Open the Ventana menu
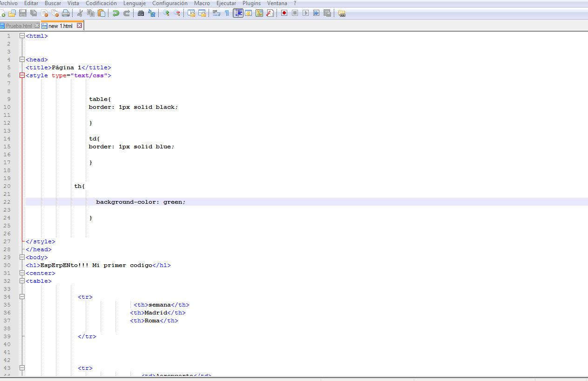588x381 pixels. (277, 3)
